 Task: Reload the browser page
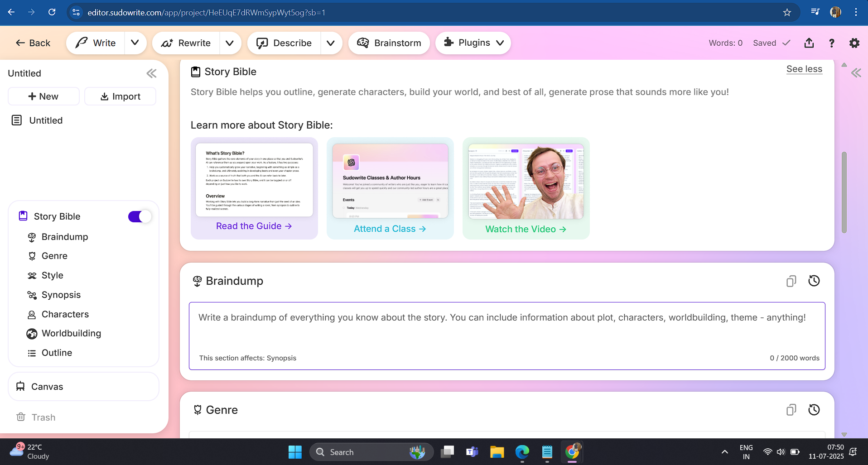52,12
